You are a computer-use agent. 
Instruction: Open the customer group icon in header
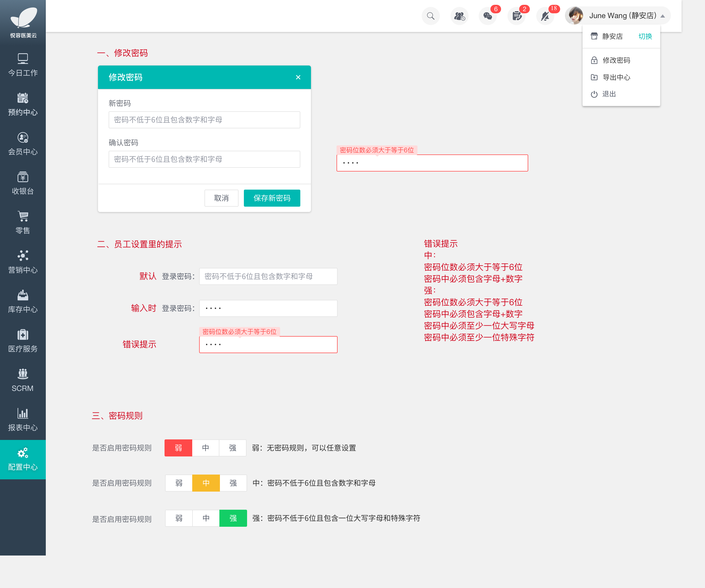click(459, 16)
